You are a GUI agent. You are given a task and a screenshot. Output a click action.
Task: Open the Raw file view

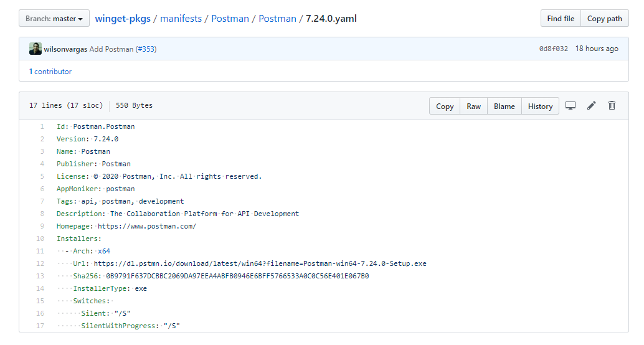point(473,106)
